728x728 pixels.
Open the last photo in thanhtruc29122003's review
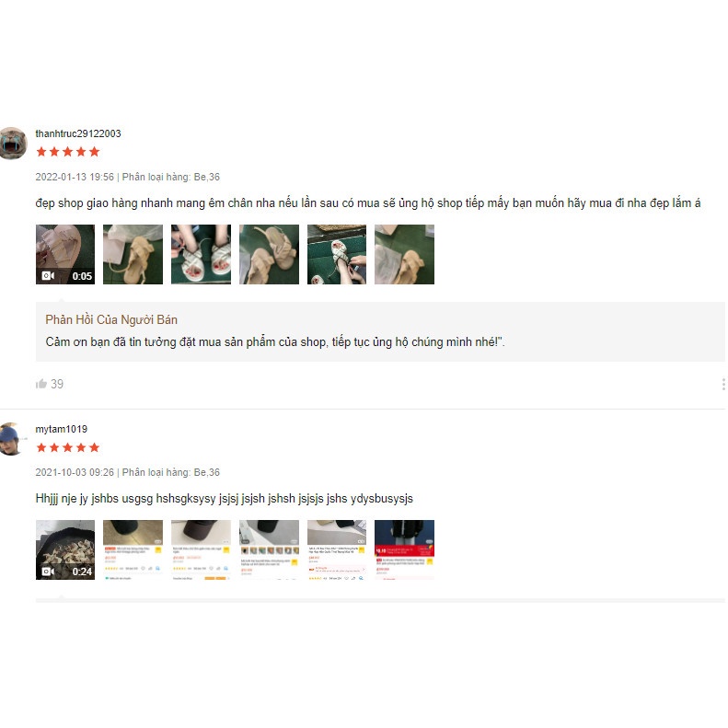click(x=404, y=254)
